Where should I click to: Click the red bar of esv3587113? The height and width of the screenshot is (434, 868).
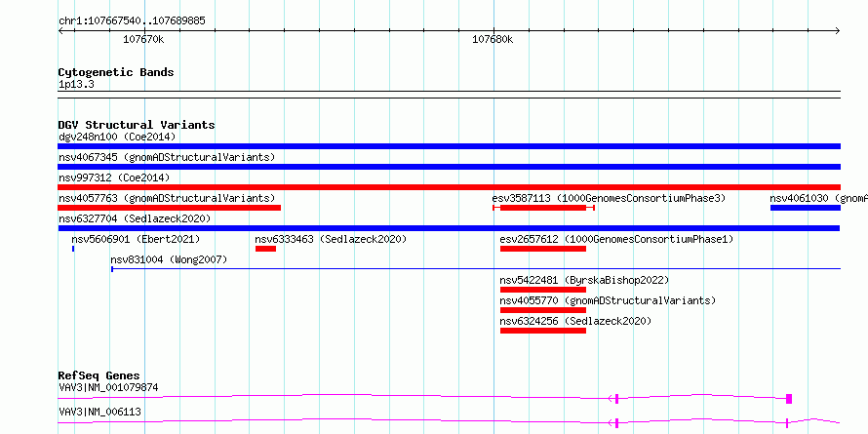coord(543,208)
